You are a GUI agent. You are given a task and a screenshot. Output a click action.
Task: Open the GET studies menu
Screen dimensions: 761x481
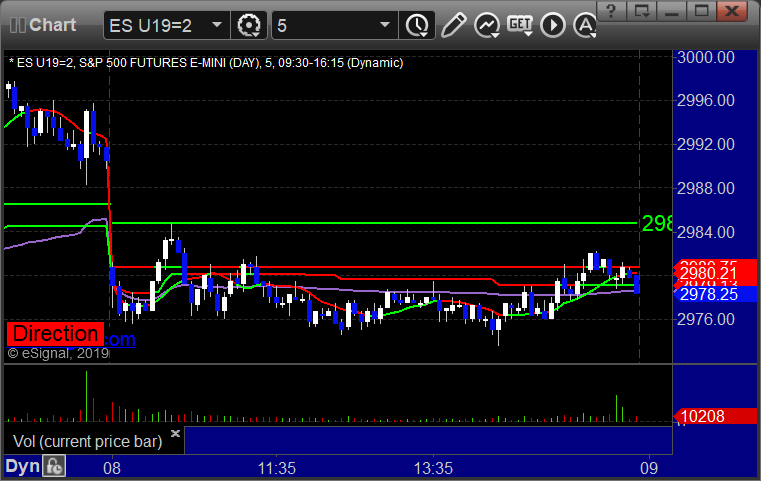point(520,25)
